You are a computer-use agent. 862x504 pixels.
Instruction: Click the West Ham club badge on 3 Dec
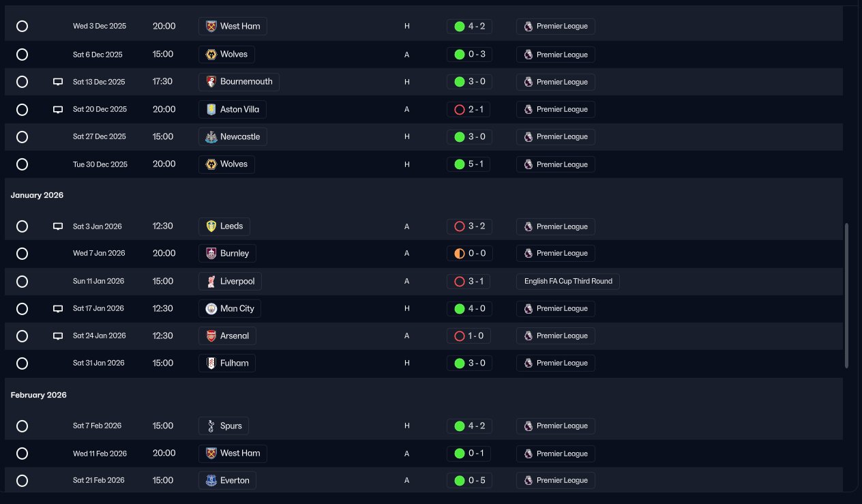tap(211, 27)
